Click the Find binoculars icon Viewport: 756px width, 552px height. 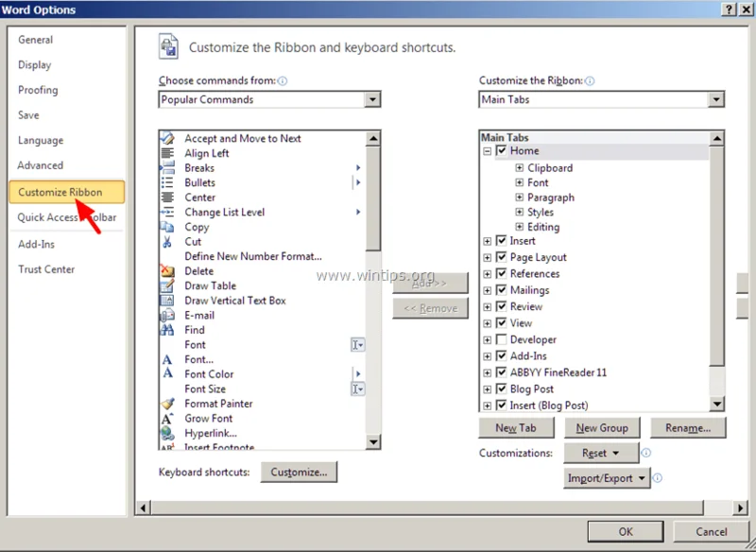(x=167, y=330)
